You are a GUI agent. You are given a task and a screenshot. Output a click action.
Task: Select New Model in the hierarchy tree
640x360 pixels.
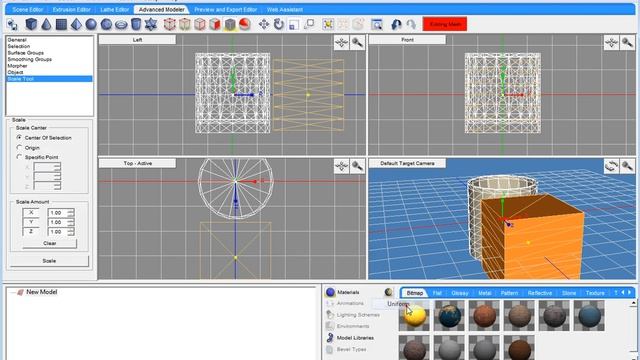click(41, 292)
